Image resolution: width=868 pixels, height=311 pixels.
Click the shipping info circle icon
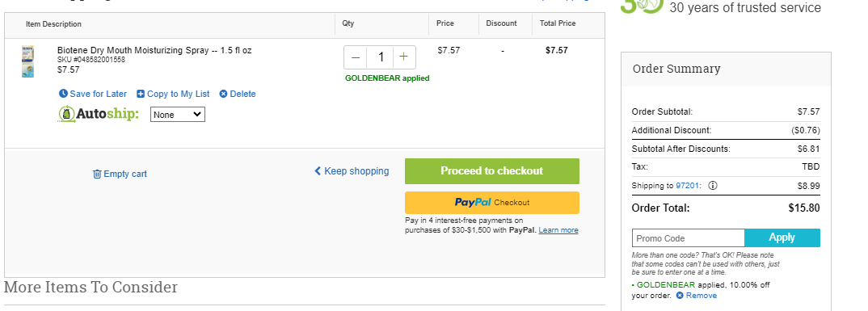713,186
